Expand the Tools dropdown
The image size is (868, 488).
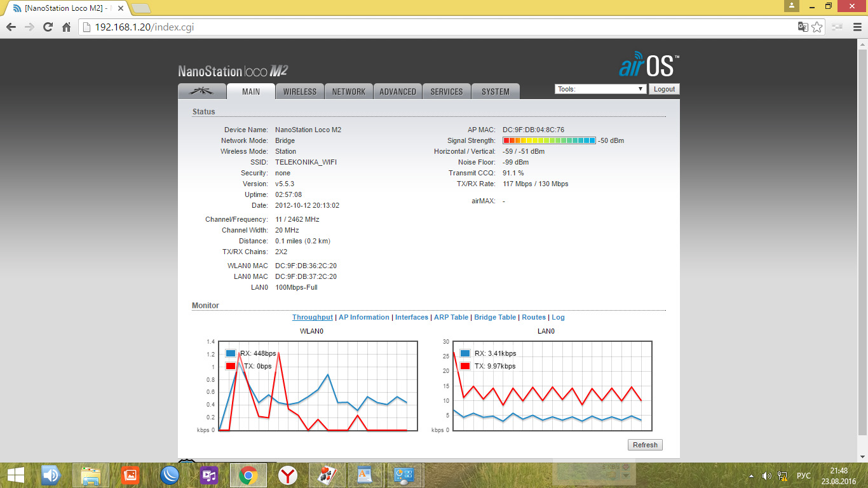(600, 89)
